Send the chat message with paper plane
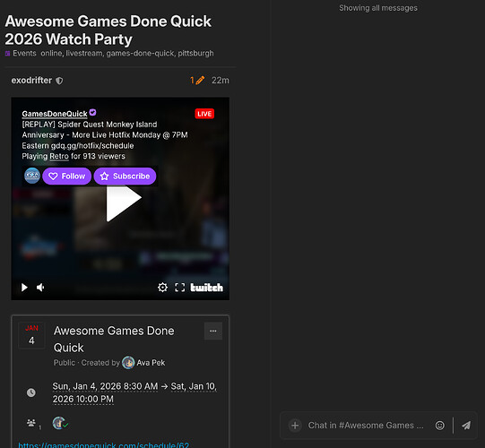The image size is (485, 448). (x=466, y=426)
